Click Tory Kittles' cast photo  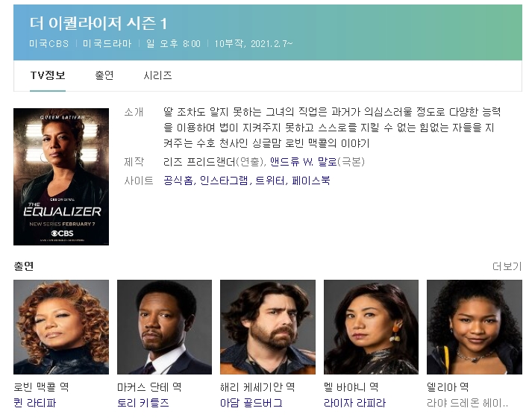point(164,327)
